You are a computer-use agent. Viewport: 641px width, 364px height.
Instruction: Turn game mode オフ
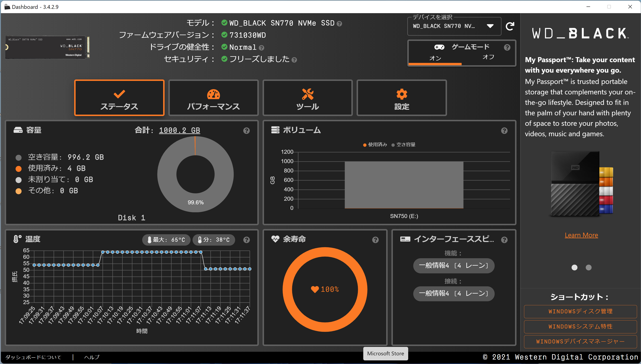tap(488, 57)
